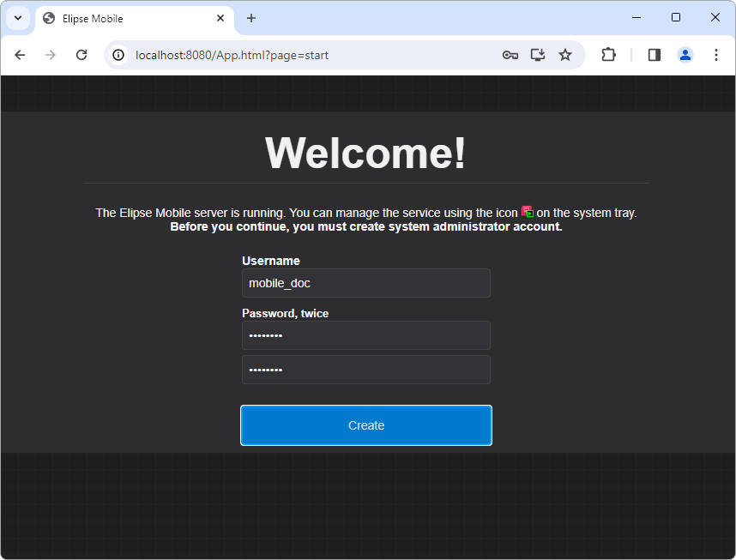Click the browser forward arrow
Screen dimensions: 736x560
point(51,55)
